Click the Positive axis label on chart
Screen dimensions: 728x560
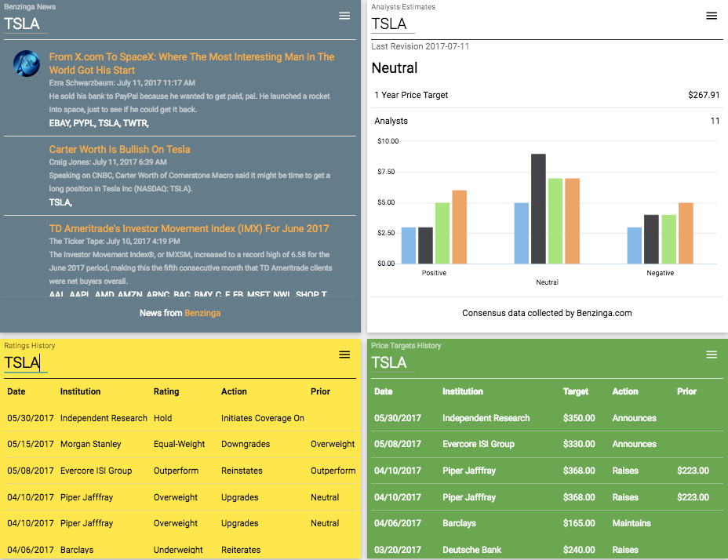click(x=434, y=273)
